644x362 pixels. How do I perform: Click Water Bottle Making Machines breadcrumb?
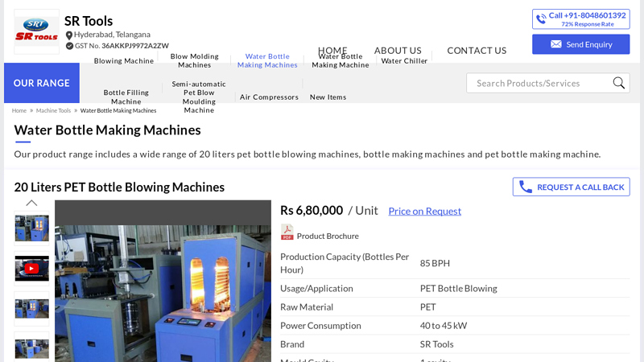pos(118,110)
